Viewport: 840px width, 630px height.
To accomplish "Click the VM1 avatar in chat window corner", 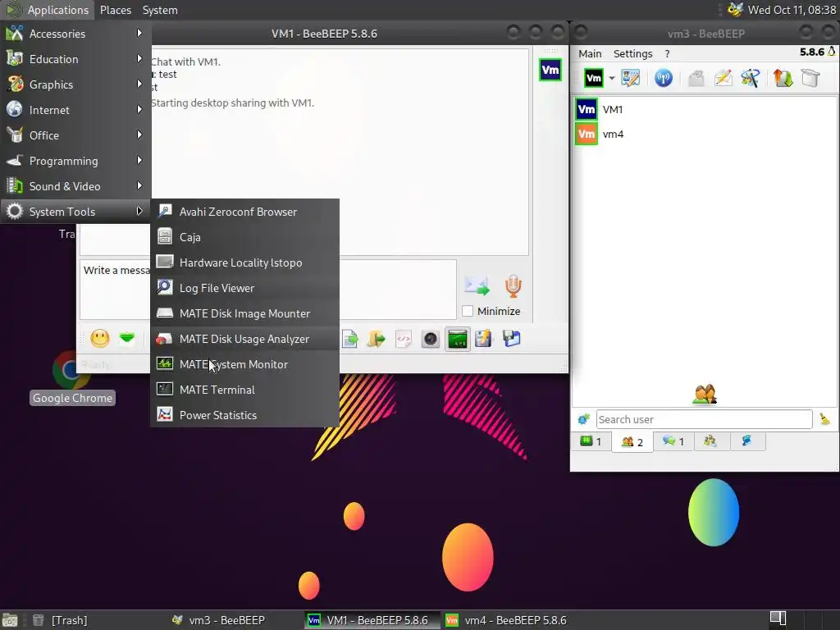I will (550, 71).
